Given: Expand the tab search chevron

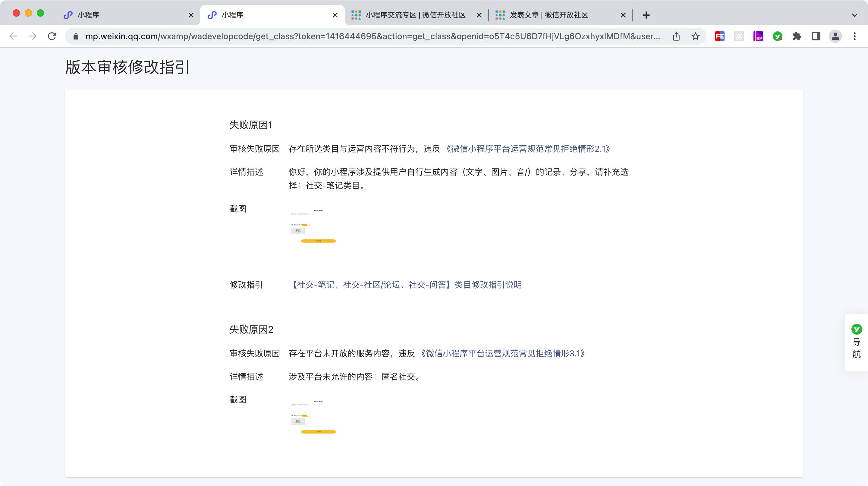Looking at the screenshot, I should [x=854, y=15].
